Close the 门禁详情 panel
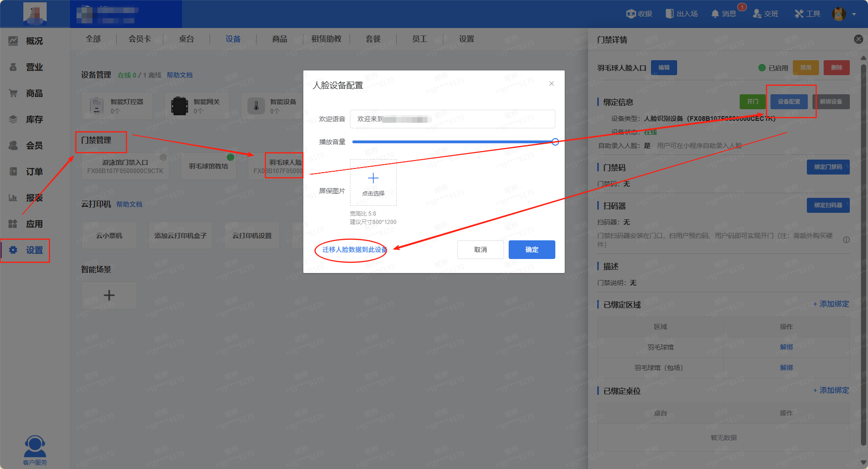 (x=858, y=39)
